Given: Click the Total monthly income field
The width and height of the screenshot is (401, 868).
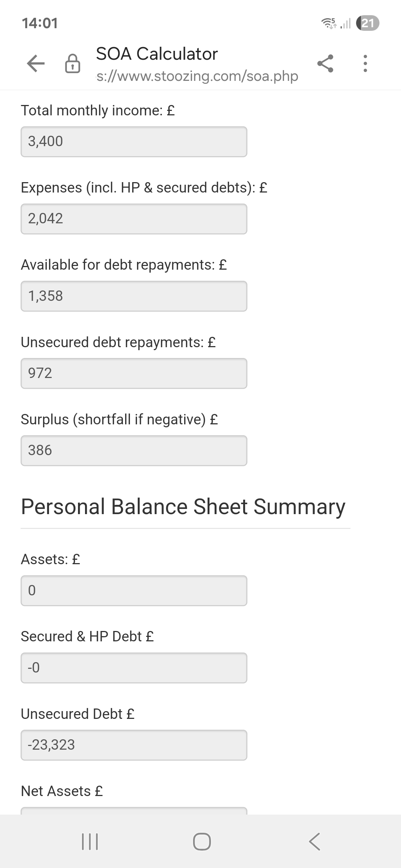Looking at the screenshot, I should (x=134, y=142).
